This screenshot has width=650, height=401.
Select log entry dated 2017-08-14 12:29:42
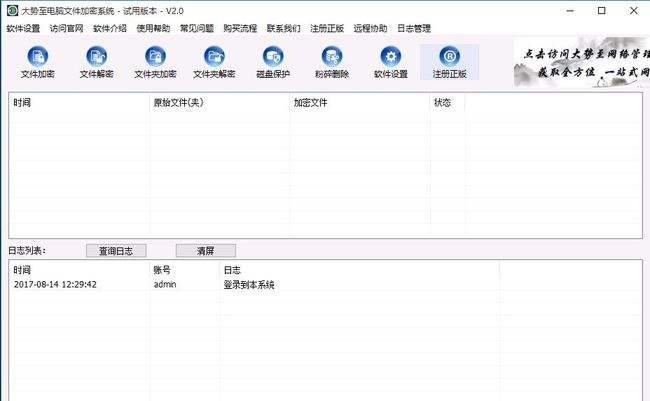[x=55, y=284]
